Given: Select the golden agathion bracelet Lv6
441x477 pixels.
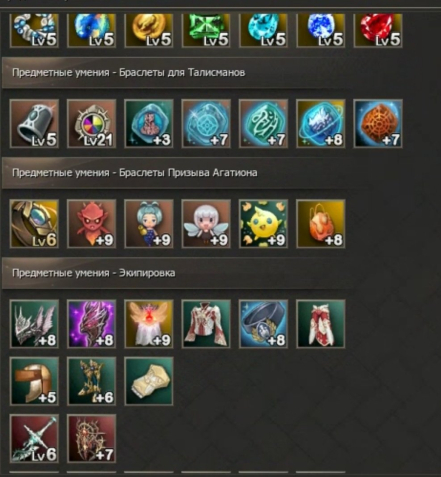Looking at the screenshot, I should point(34,224).
